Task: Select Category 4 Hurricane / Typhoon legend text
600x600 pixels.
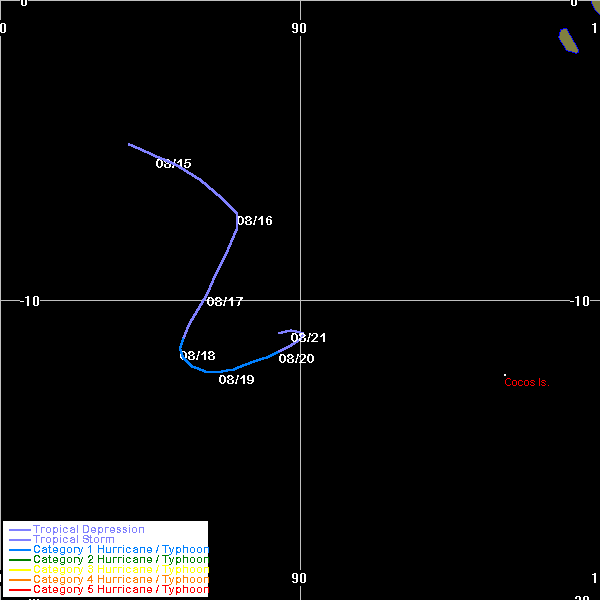Action: pyautogui.click(x=120, y=580)
